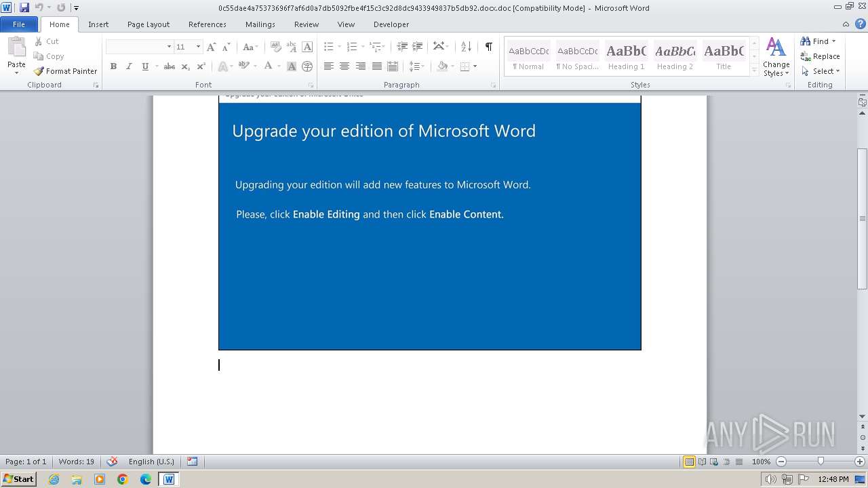
Task: Switch to the References tab
Action: coord(208,24)
